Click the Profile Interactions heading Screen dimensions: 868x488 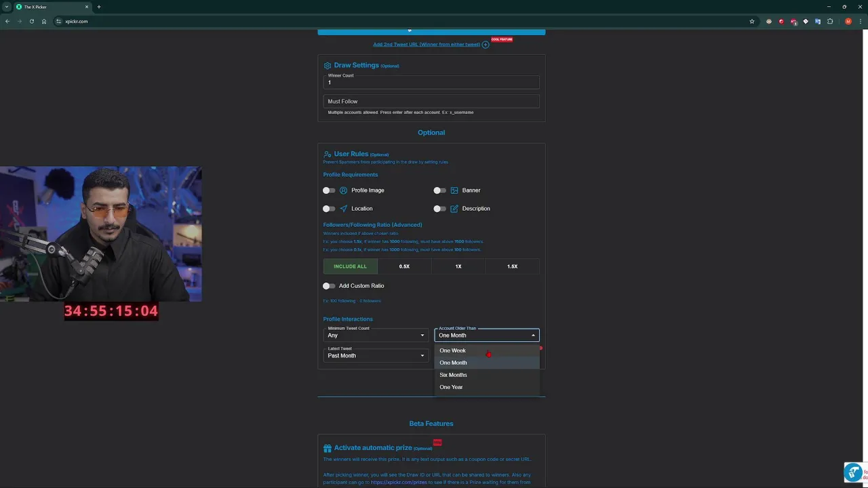[x=348, y=319]
